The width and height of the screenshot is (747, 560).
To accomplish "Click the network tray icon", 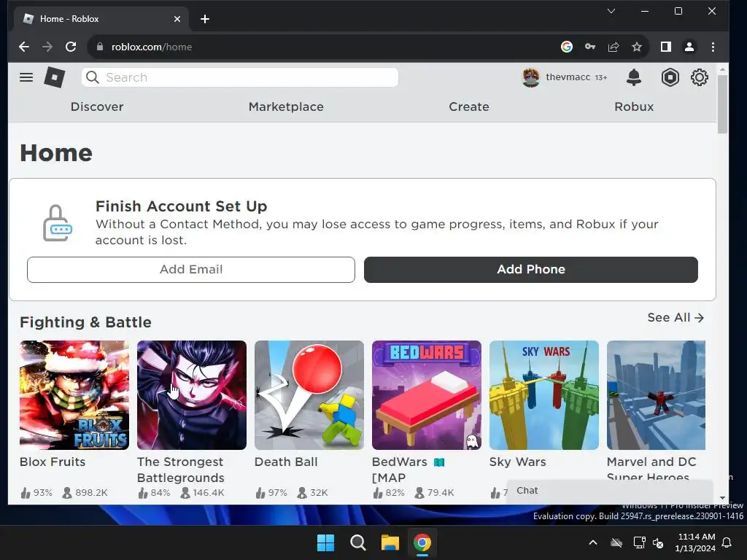I will 639,542.
